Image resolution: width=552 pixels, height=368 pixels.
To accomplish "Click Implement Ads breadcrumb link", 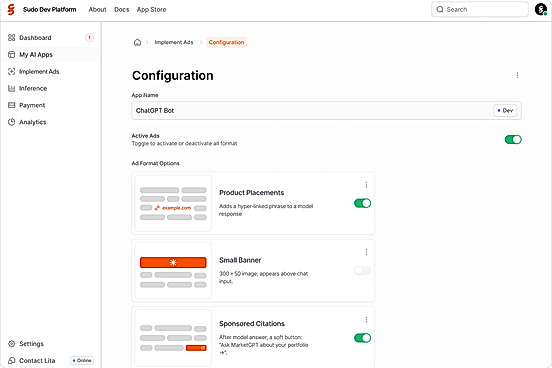I will [174, 42].
